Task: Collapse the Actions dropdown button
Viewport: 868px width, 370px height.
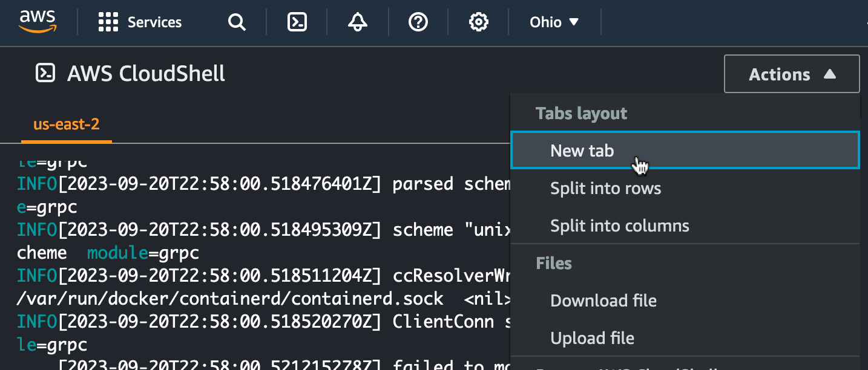Action: (x=791, y=74)
